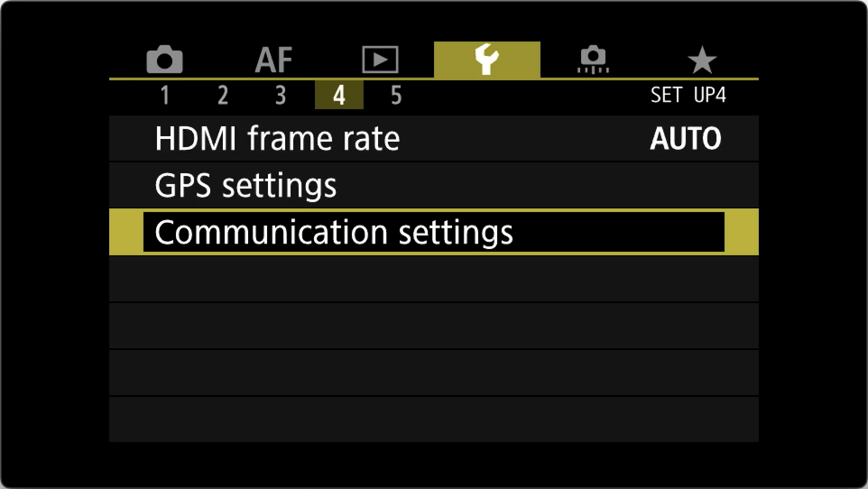868x489 pixels.
Task: Switch to the AF menu tab
Action: 274,60
